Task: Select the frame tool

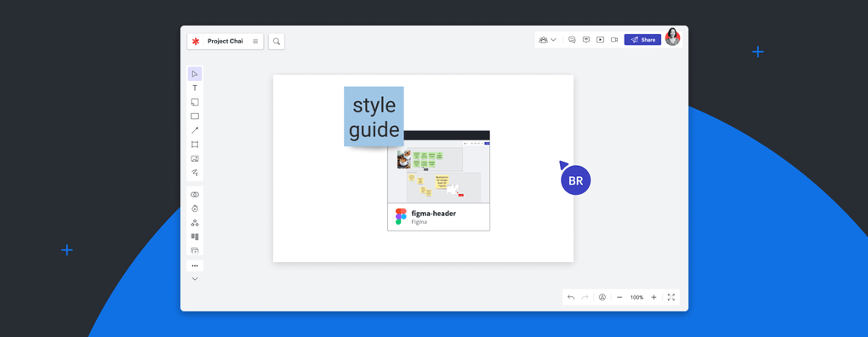Action: 195,145
